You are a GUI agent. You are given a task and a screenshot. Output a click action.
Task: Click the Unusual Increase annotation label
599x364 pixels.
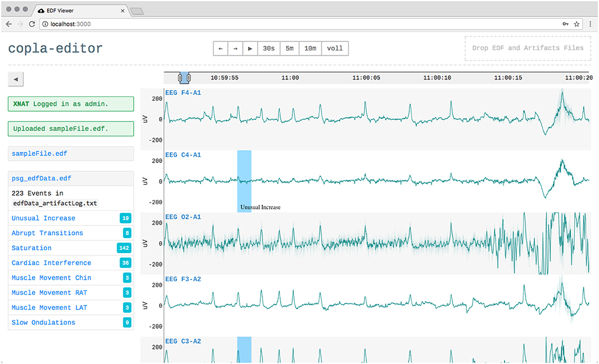(x=260, y=207)
